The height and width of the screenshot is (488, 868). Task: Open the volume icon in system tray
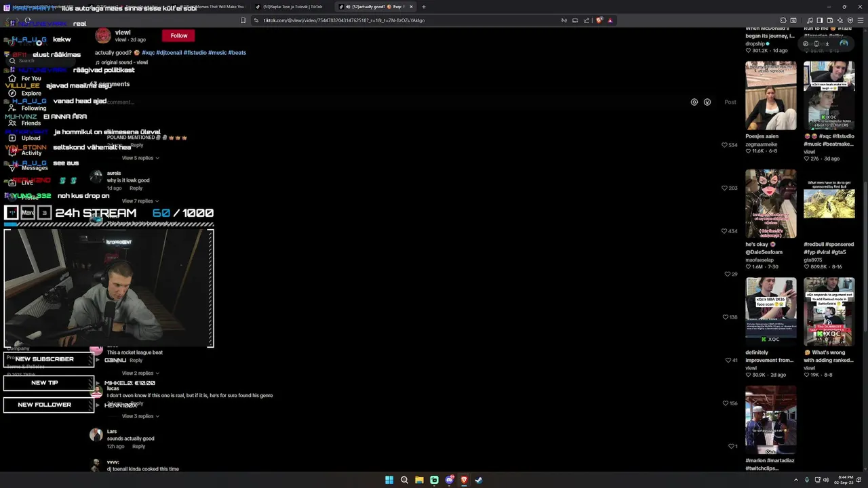coord(826,480)
